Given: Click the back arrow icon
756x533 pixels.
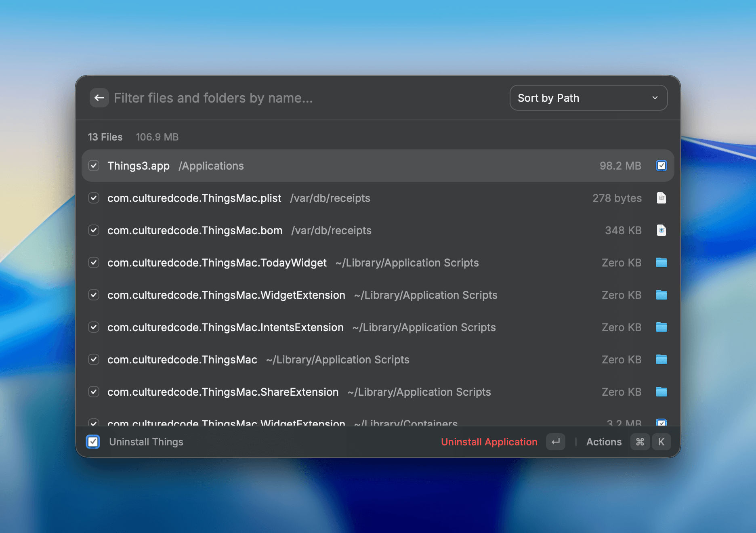Looking at the screenshot, I should [99, 98].
